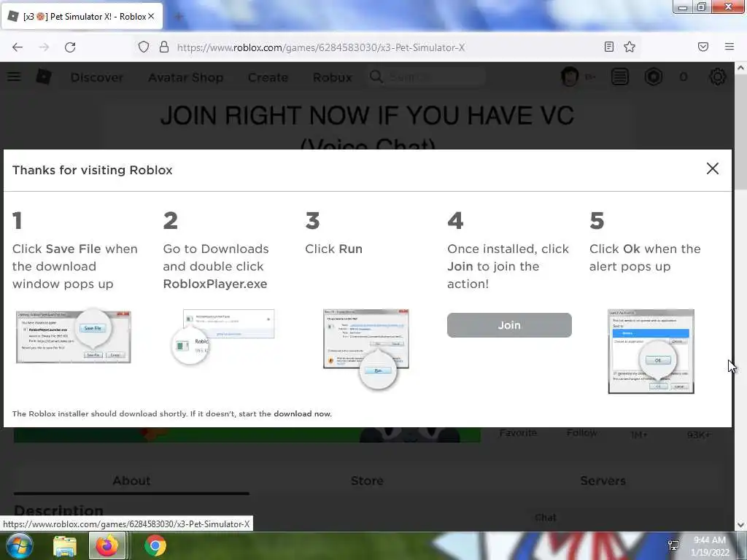
Task: Close the Pet Simulator X browser tab
Action: (151, 16)
